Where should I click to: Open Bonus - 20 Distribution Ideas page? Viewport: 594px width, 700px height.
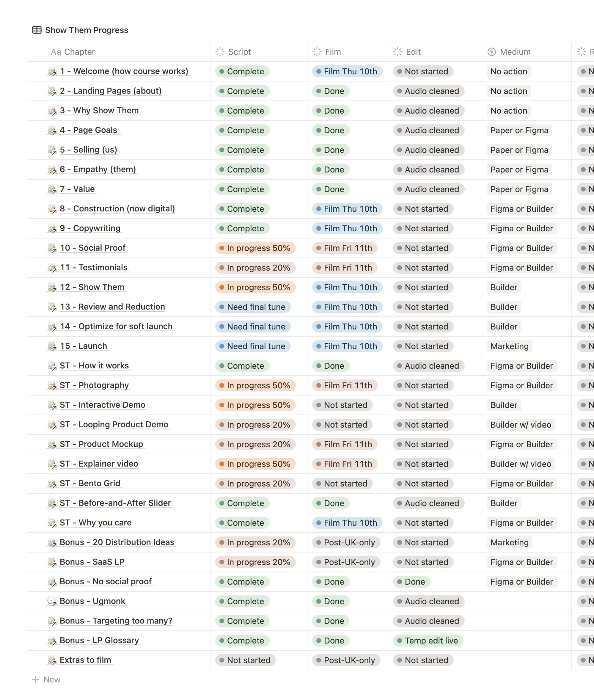(117, 542)
